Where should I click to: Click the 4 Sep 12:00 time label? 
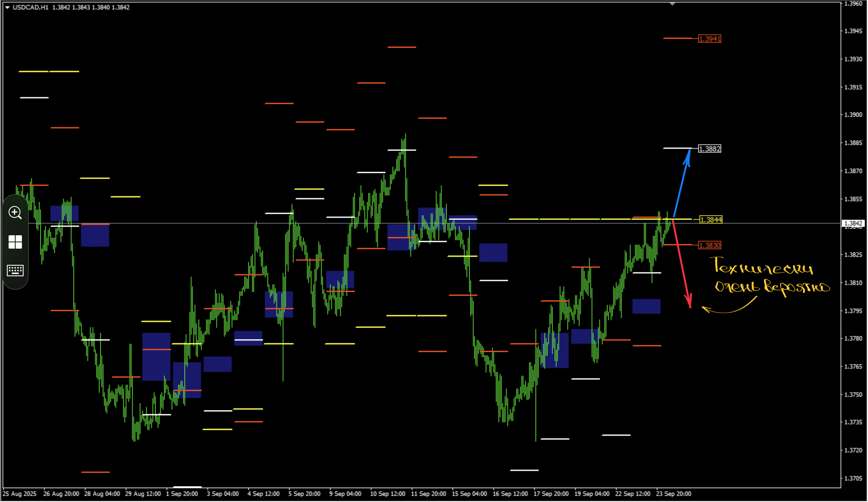pyautogui.click(x=263, y=494)
